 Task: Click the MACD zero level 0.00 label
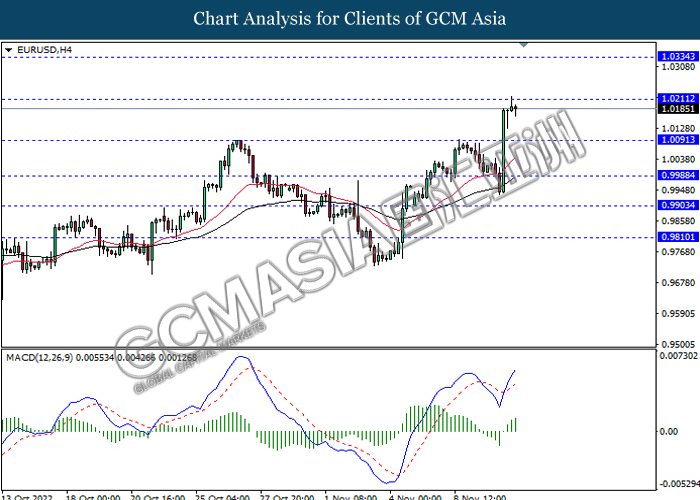669,432
